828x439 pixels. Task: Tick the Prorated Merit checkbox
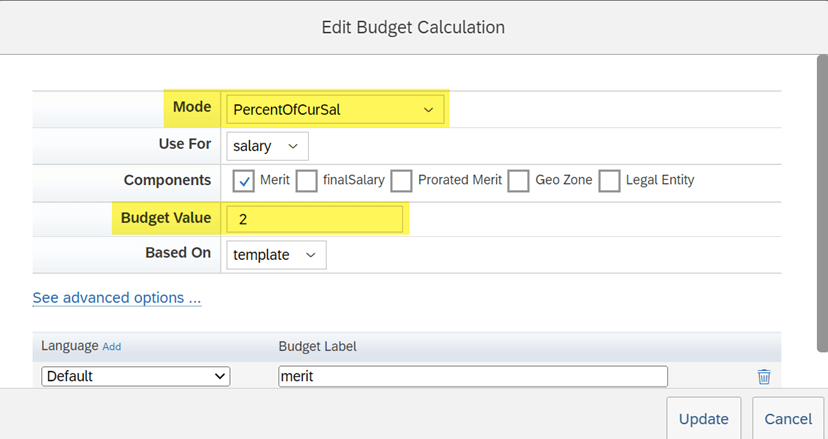click(x=401, y=181)
